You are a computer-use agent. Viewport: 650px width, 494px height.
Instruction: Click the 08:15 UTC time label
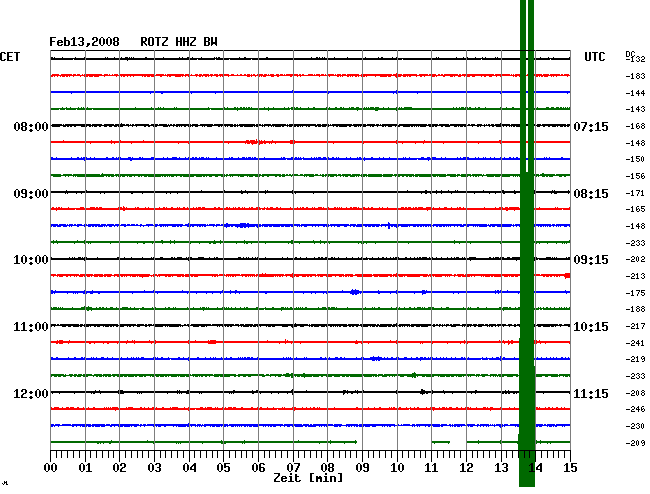[591, 194]
